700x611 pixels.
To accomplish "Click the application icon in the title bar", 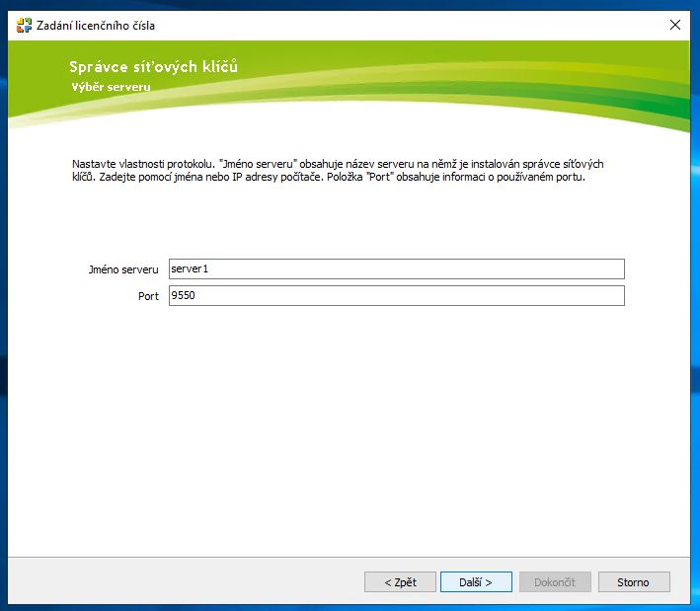I will click(x=25, y=25).
